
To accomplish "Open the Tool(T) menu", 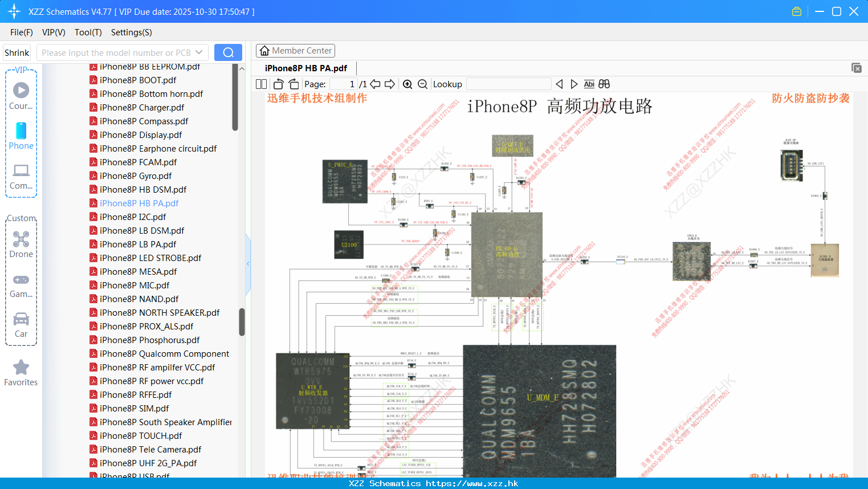I will pyautogui.click(x=88, y=32).
